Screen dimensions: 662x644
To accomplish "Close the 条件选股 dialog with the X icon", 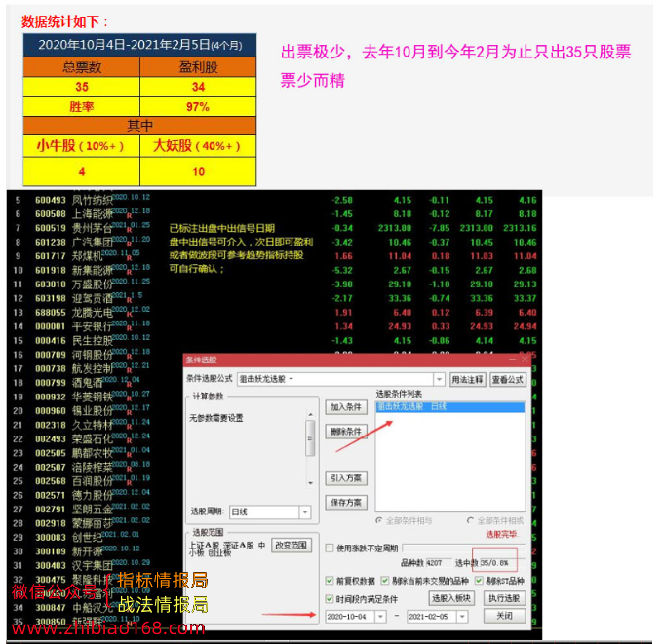I will point(525,360).
